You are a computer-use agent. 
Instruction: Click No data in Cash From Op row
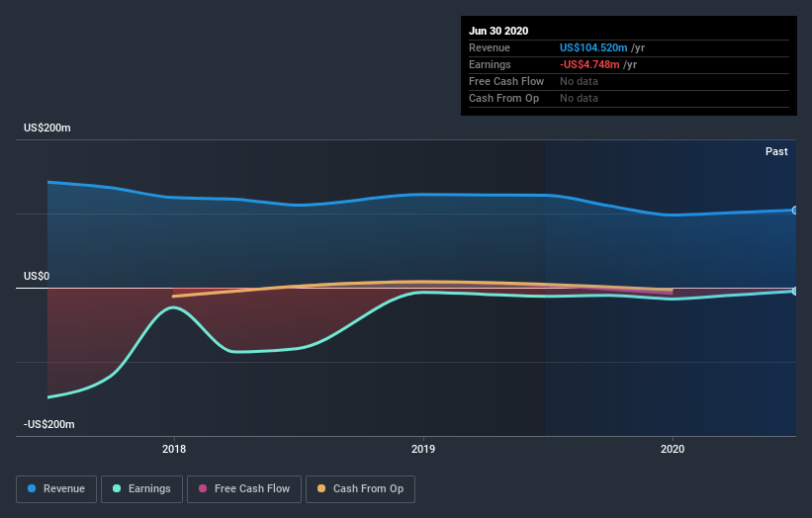click(x=579, y=98)
